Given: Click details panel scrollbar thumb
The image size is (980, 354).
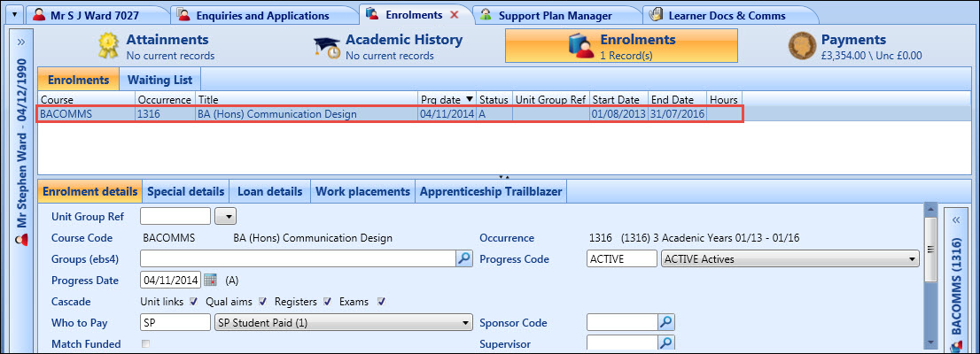Looking at the screenshot, I should (x=930, y=249).
